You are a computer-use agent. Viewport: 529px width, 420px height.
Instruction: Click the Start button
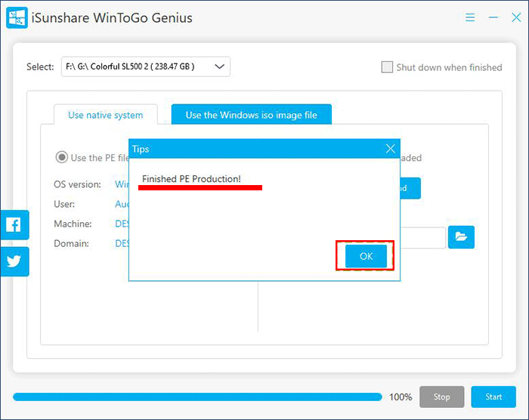click(x=493, y=397)
